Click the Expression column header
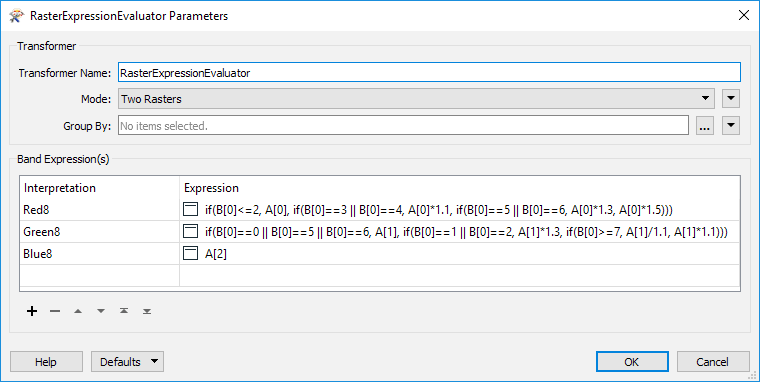 click(x=459, y=188)
